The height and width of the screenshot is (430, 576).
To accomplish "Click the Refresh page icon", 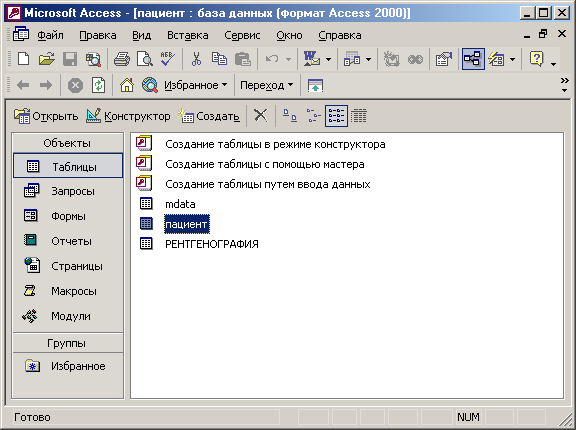I will (x=98, y=86).
